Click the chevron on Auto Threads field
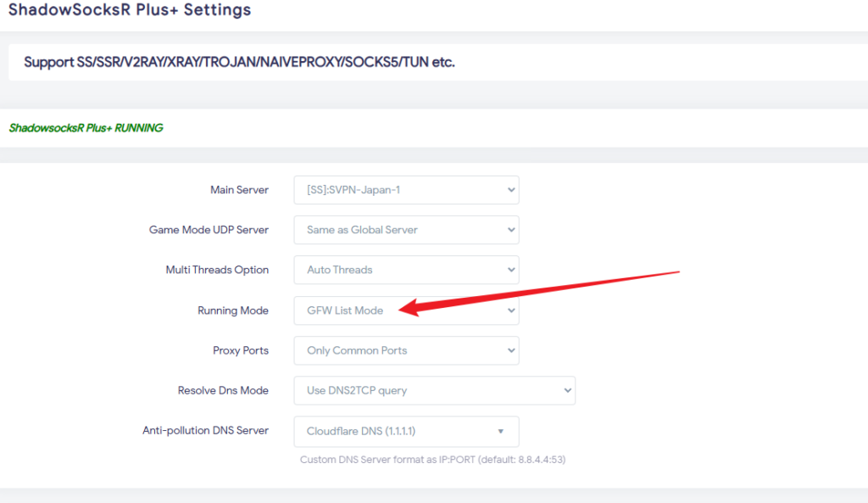868x503 pixels. point(511,270)
